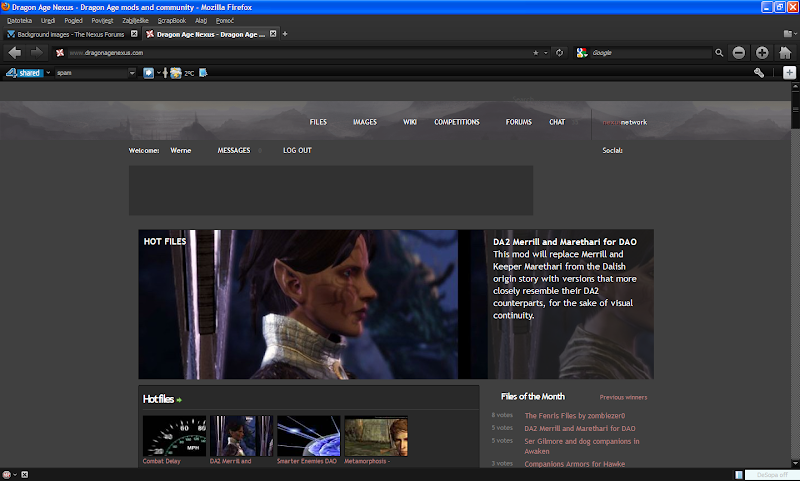
Task: Open the CHAT link
Action: 557,122
